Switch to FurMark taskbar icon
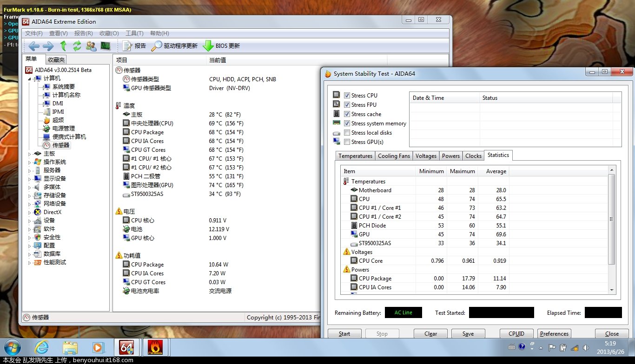635x364 pixels. pos(155,347)
